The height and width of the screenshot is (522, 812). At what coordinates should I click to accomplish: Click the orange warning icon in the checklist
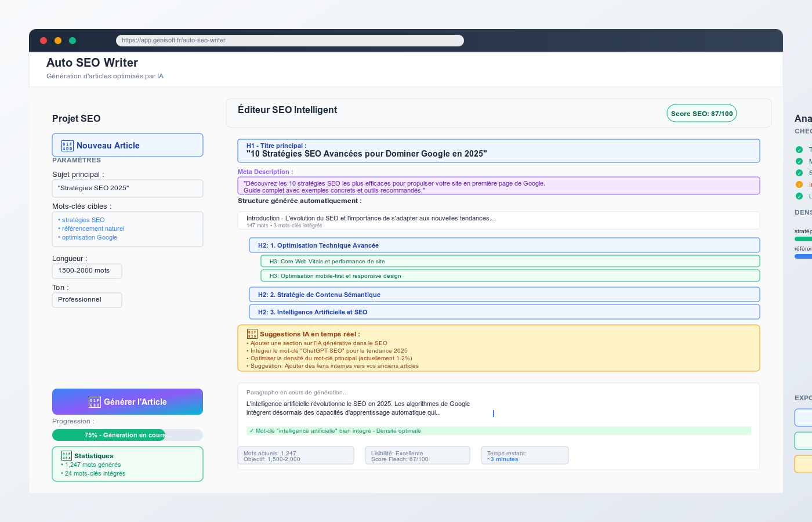pos(799,184)
